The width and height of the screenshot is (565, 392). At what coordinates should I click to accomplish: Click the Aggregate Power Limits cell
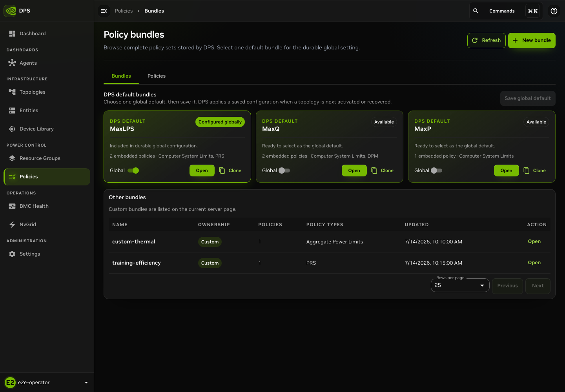[335, 242]
